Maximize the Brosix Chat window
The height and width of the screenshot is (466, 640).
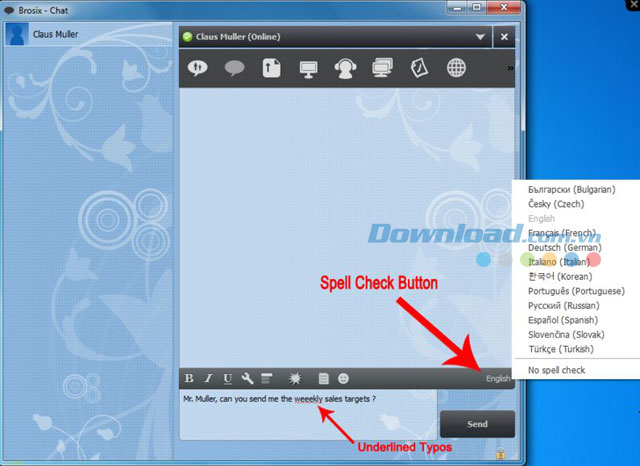pyautogui.click(x=477, y=7)
